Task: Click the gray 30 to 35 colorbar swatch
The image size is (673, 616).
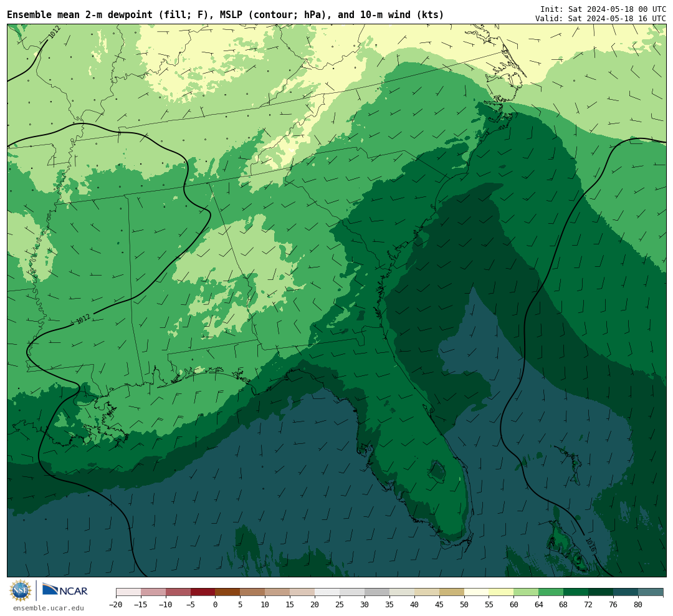Action: tap(377, 592)
